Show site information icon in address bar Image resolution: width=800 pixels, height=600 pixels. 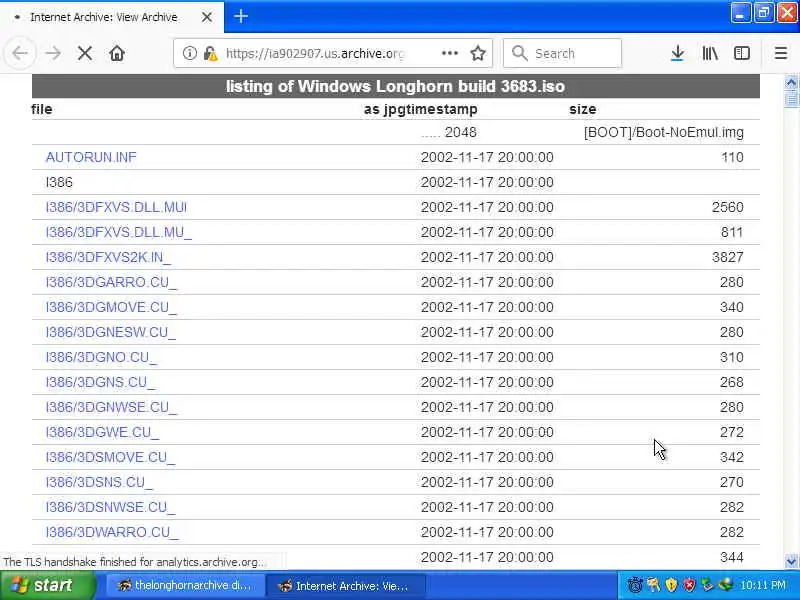[190, 53]
